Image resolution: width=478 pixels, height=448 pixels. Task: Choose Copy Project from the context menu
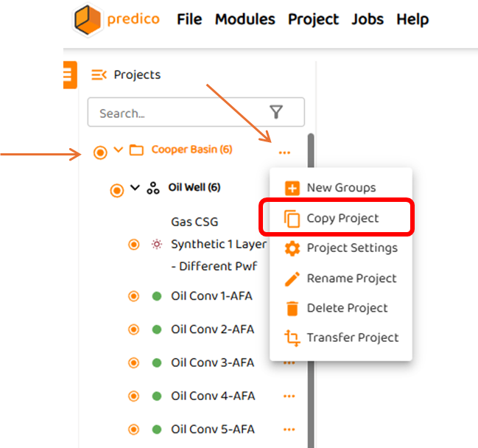(342, 218)
